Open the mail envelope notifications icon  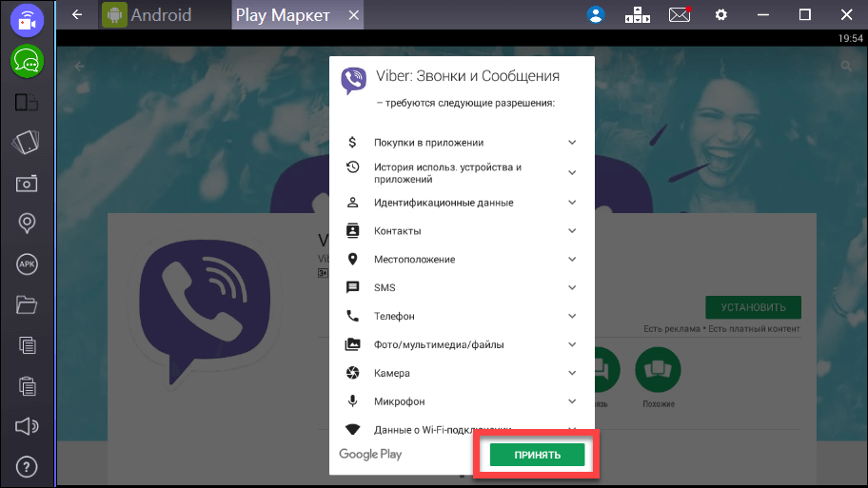coord(679,15)
